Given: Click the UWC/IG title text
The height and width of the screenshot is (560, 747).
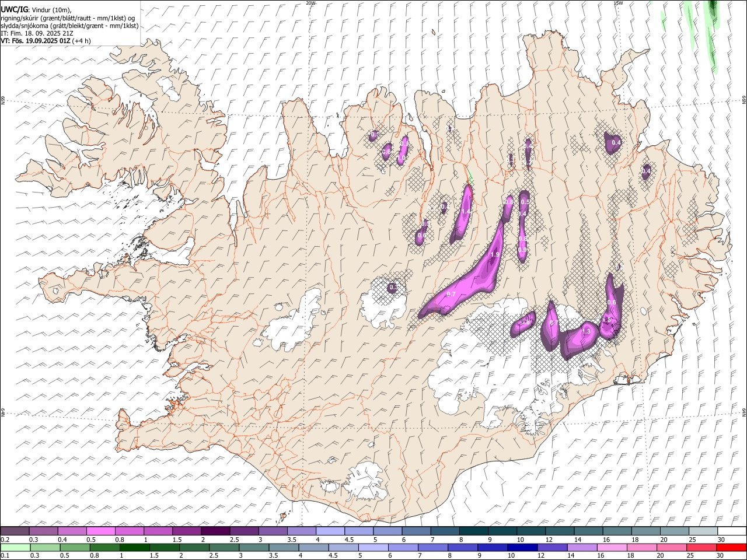Looking at the screenshot, I should [14, 10].
